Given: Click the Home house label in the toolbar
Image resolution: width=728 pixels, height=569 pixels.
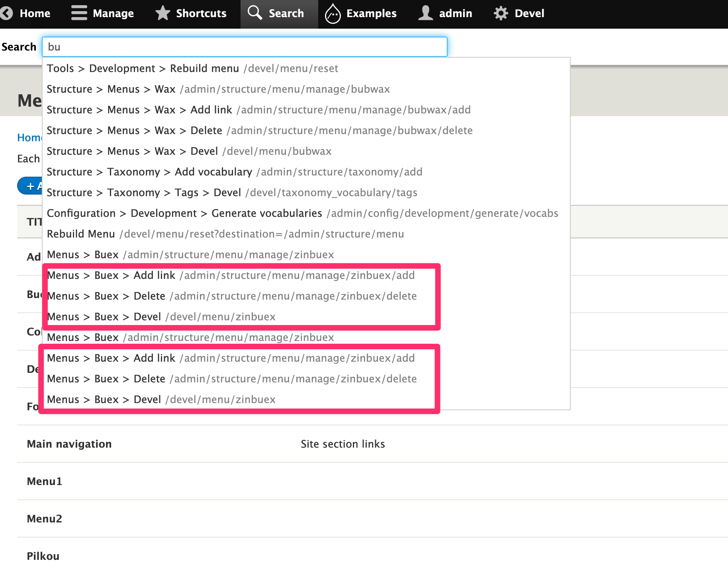Looking at the screenshot, I should 35,13.
